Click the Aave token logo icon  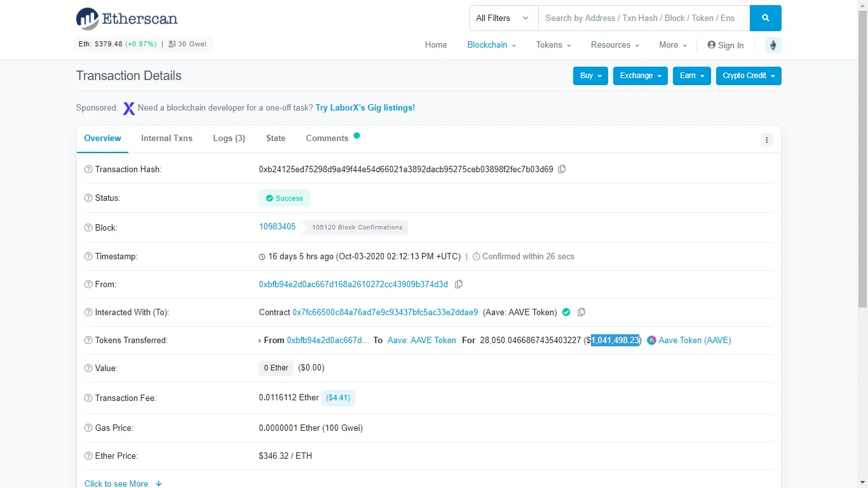tap(651, 341)
